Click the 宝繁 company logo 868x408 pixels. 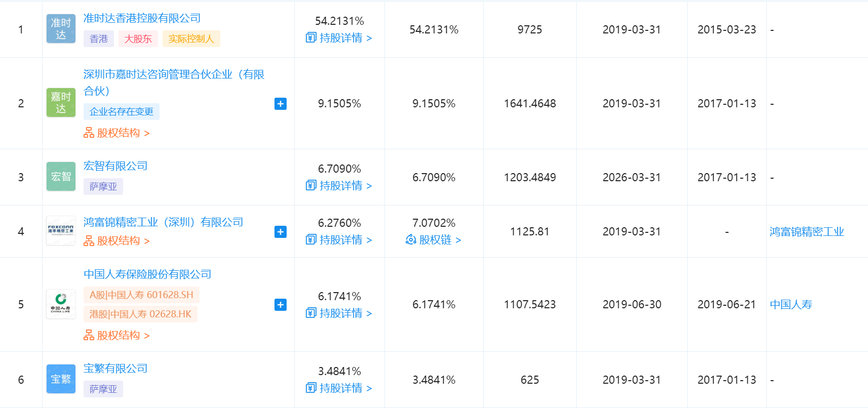tap(61, 379)
